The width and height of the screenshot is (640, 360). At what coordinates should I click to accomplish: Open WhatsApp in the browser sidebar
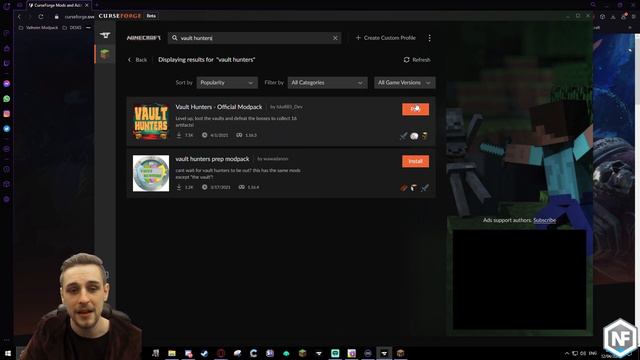(x=7, y=99)
